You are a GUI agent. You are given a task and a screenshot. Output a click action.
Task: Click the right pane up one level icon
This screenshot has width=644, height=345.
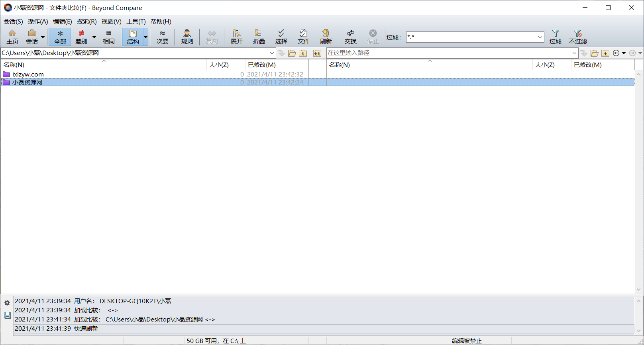(x=605, y=53)
